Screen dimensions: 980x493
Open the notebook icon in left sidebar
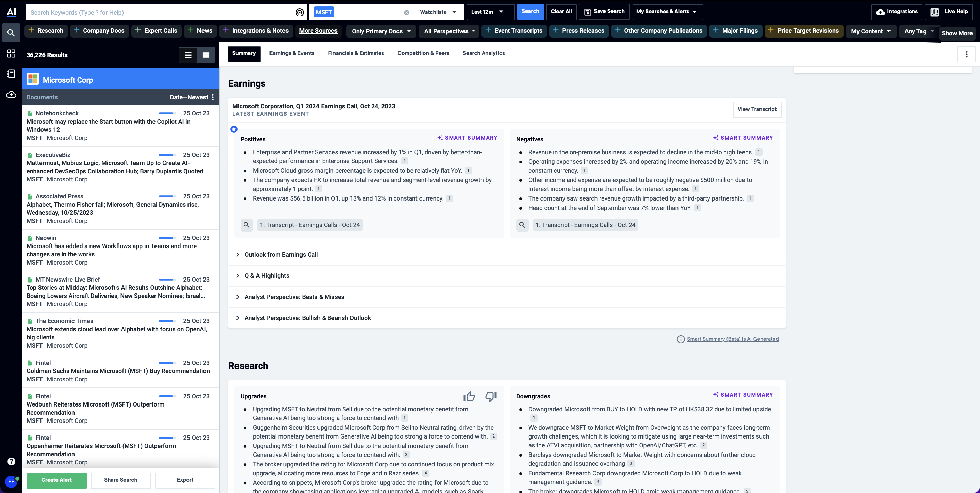pos(11,74)
